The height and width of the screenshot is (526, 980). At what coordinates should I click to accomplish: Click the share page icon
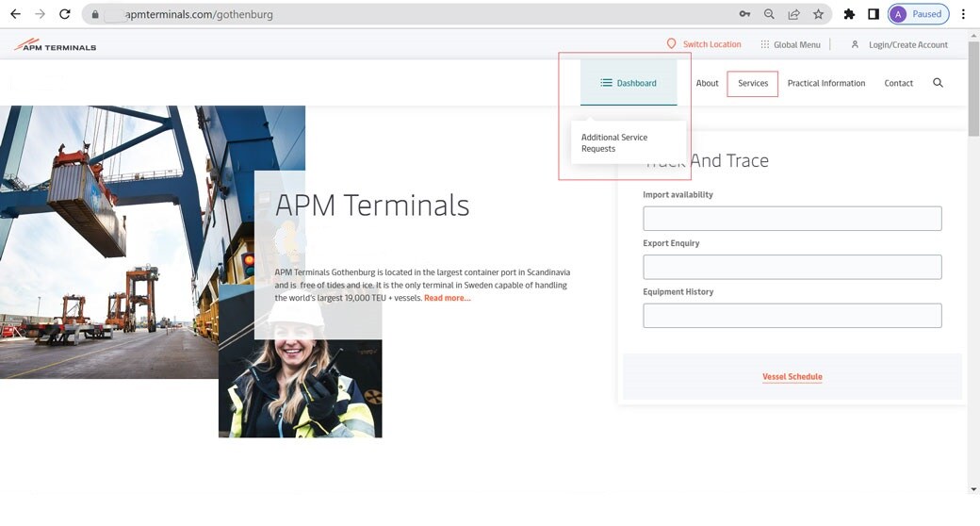[x=793, y=14]
